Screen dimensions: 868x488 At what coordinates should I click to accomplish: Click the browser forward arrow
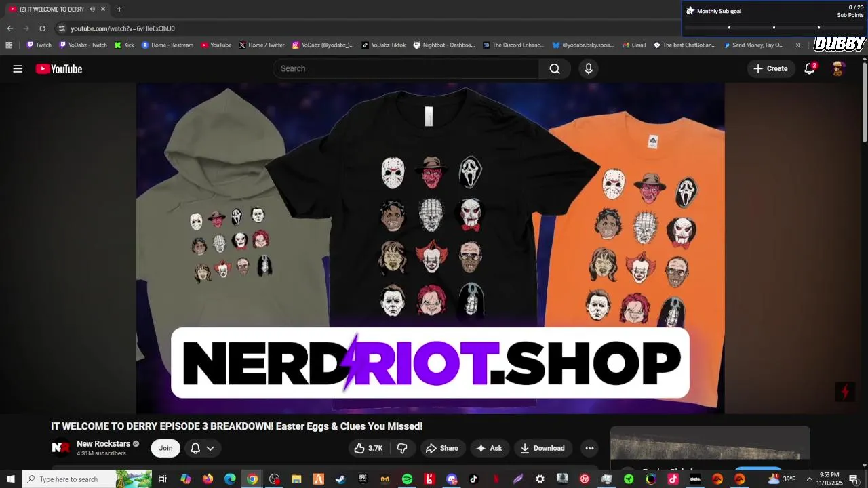pyautogui.click(x=26, y=28)
